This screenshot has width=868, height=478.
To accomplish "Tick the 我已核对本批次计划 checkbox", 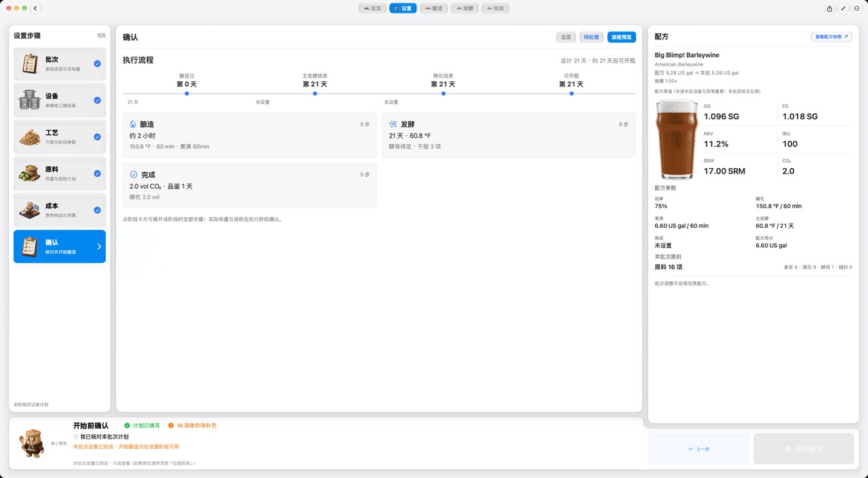I will pyautogui.click(x=76, y=437).
